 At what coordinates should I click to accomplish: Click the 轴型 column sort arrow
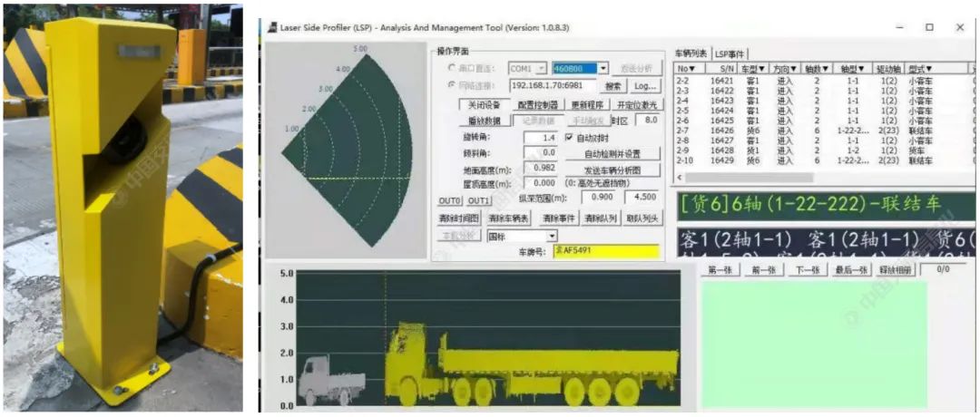coord(861,69)
